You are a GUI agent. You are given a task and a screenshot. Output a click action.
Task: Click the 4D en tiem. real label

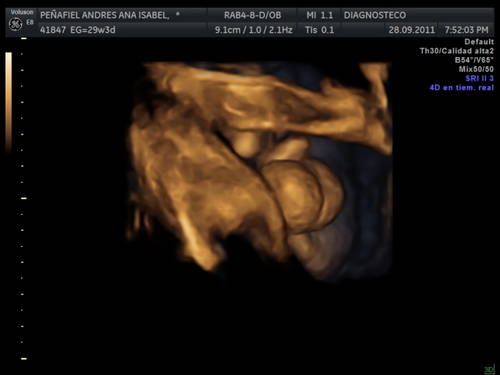coord(462,88)
